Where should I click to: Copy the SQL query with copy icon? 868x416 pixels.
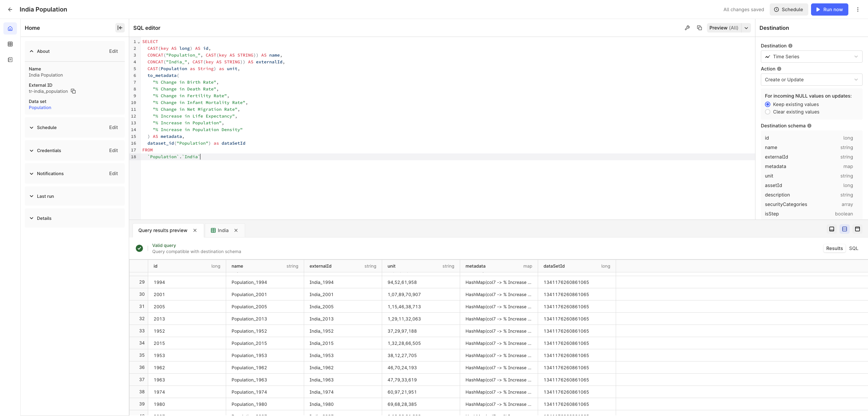(x=699, y=28)
